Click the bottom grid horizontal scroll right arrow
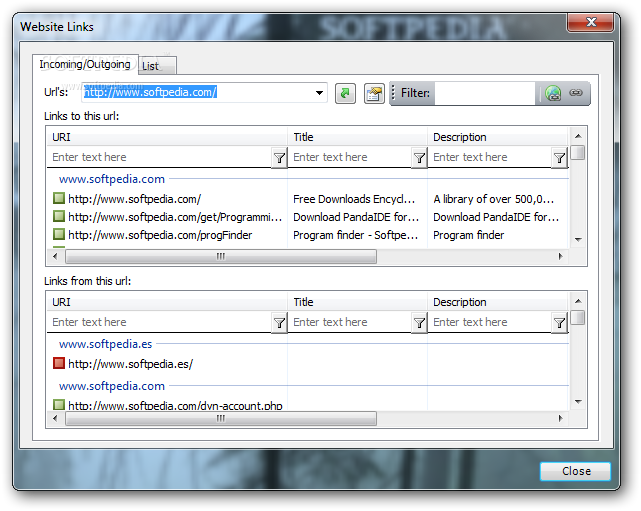Image resolution: width=641 pixels, height=511 pixels. click(x=560, y=419)
